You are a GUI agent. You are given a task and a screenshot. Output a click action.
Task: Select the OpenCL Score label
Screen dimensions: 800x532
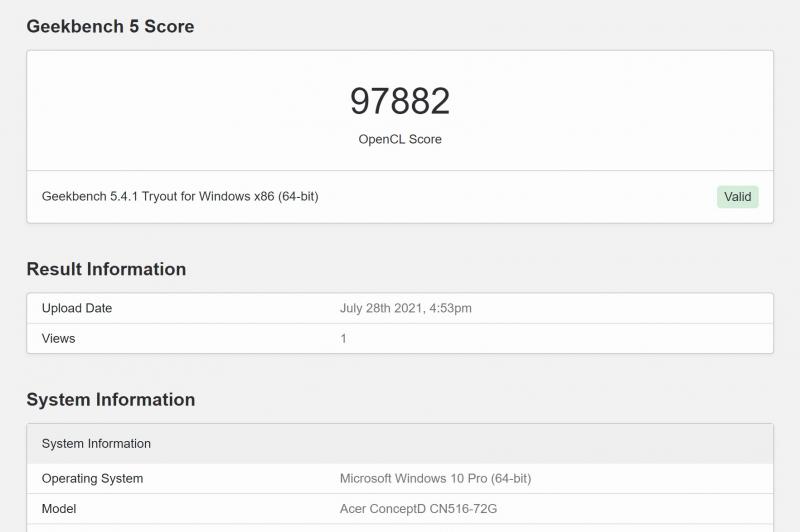pyautogui.click(x=400, y=139)
